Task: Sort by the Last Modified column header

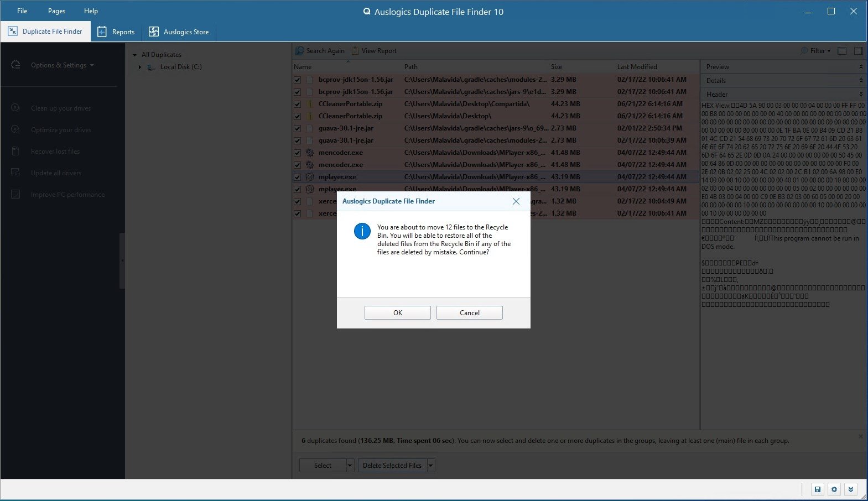Action: 637,67
